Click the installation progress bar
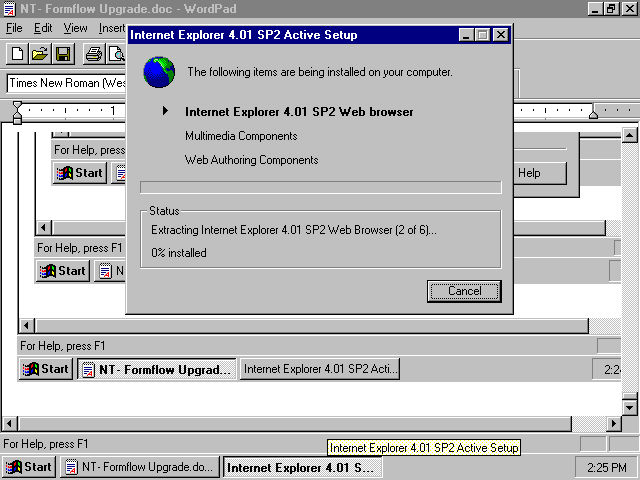The image size is (640, 480). click(x=320, y=187)
